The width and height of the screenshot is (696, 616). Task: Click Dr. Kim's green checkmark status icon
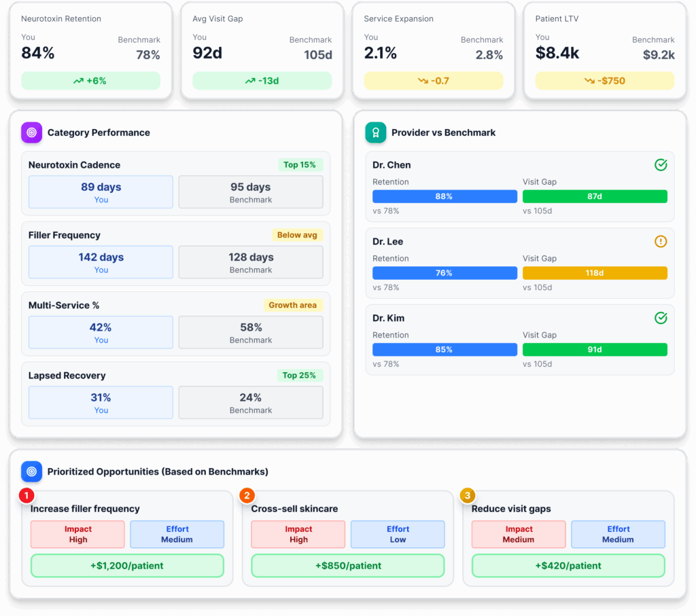pyautogui.click(x=660, y=318)
